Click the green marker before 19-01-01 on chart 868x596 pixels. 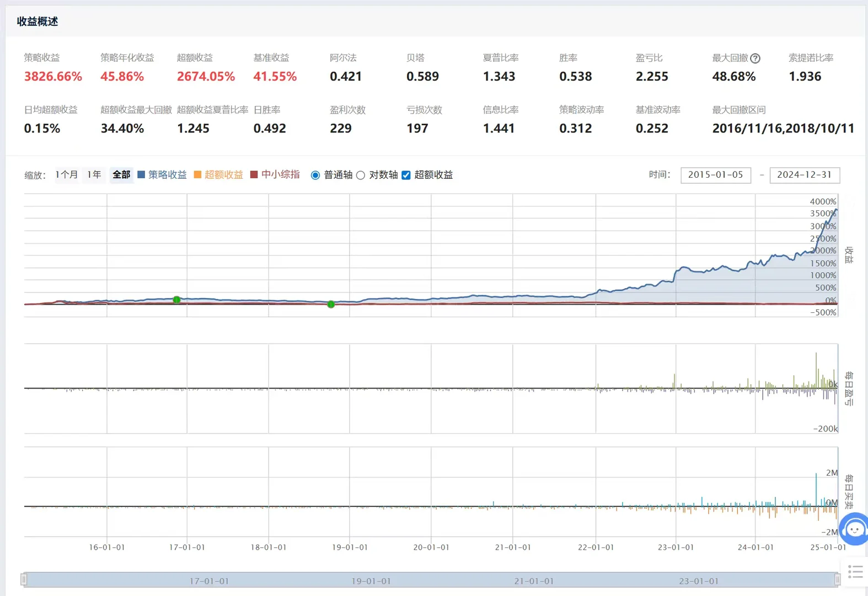coord(331,304)
